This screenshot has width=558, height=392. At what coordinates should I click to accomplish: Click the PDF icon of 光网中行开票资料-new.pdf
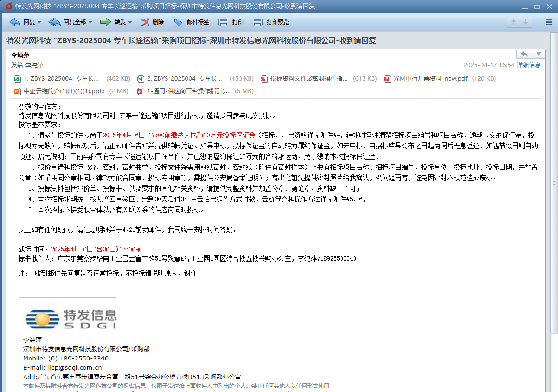pos(387,79)
